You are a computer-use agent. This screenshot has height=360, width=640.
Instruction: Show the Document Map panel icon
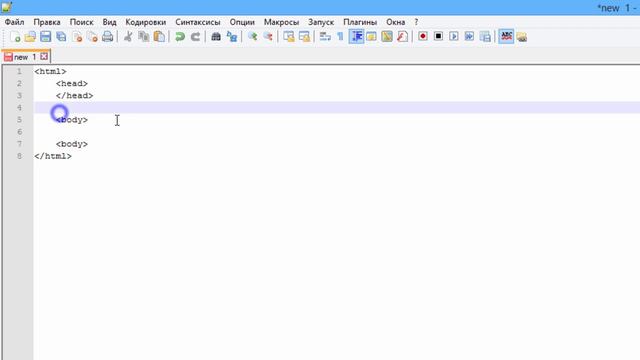coord(387,37)
